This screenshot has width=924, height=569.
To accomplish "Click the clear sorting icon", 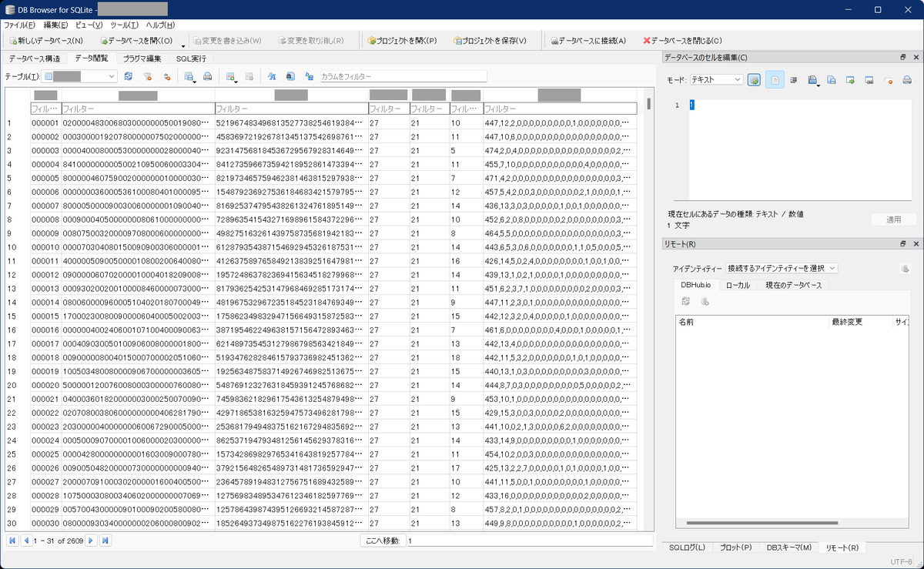I will coord(166,76).
